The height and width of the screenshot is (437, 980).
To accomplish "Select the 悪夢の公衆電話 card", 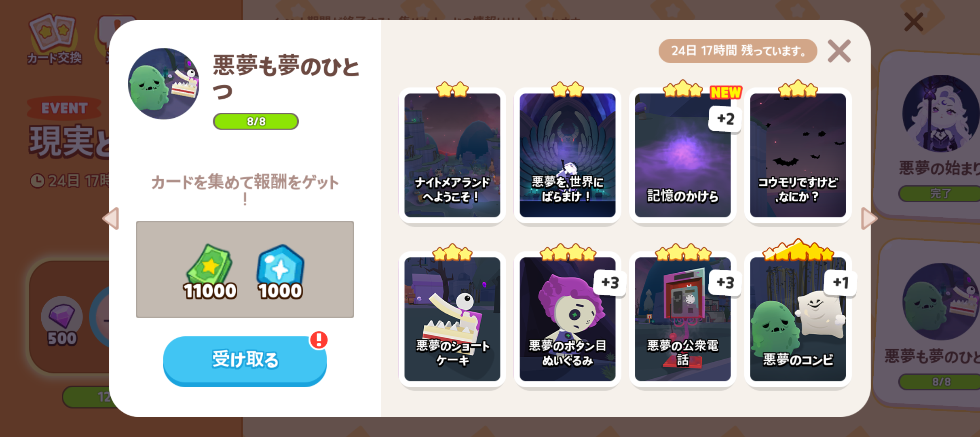I will [x=682, y=319].
